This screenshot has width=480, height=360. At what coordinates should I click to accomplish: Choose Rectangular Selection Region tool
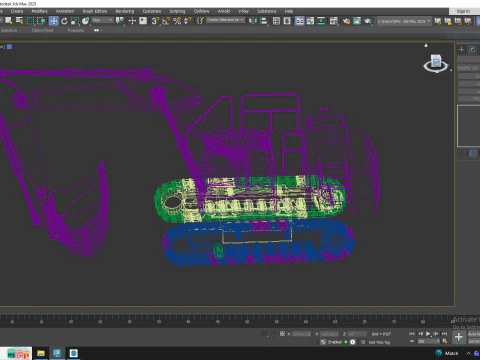coord(30,21)
